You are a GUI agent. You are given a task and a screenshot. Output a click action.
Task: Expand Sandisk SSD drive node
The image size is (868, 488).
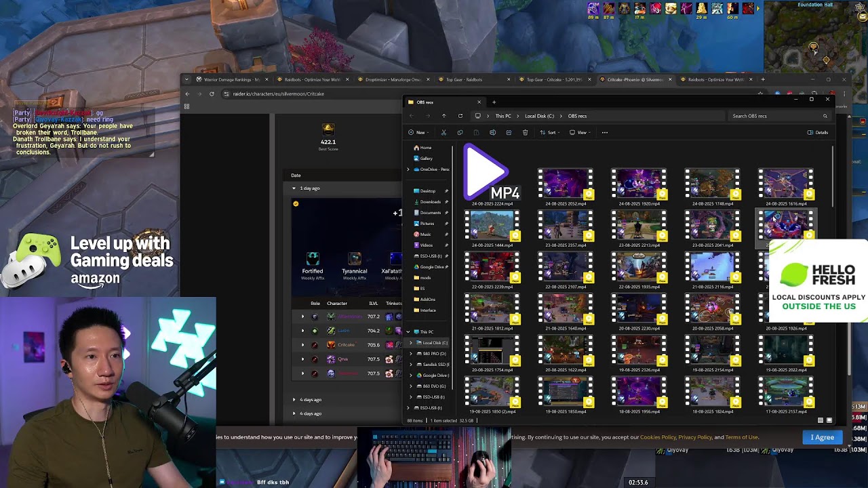tap(410, 365)
